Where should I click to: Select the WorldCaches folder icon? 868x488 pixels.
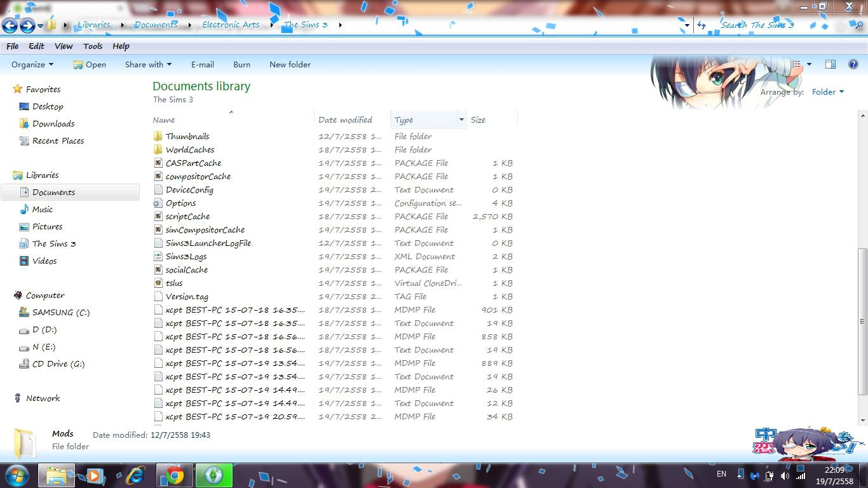[158, 150]
